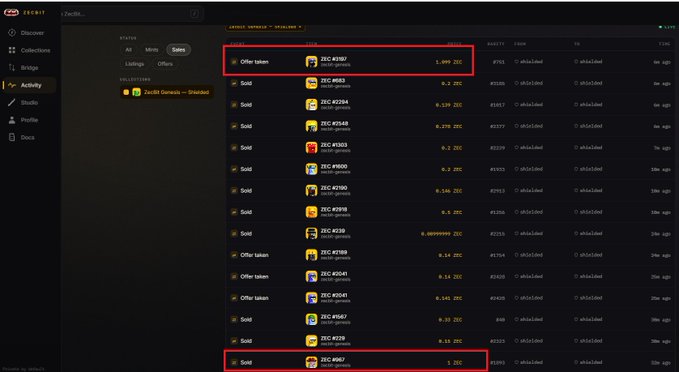The width and height of the screenshot is (679, 372).
Task: Select ZecBit Genesis — Shielded collection label
Action: coord(176,92)
